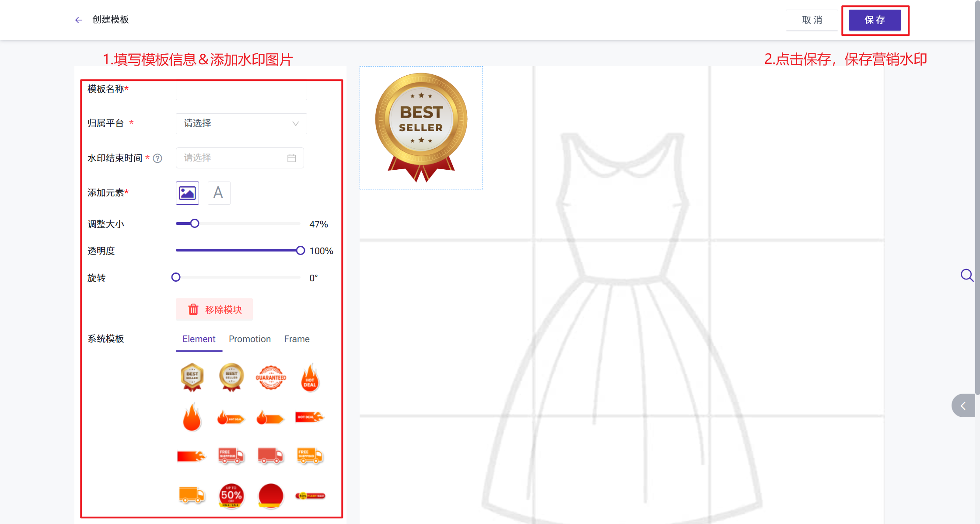This screenshot has width=980, height=524.
Task: Click the 透明度 opacity slider handle
Action: [300, 250]
